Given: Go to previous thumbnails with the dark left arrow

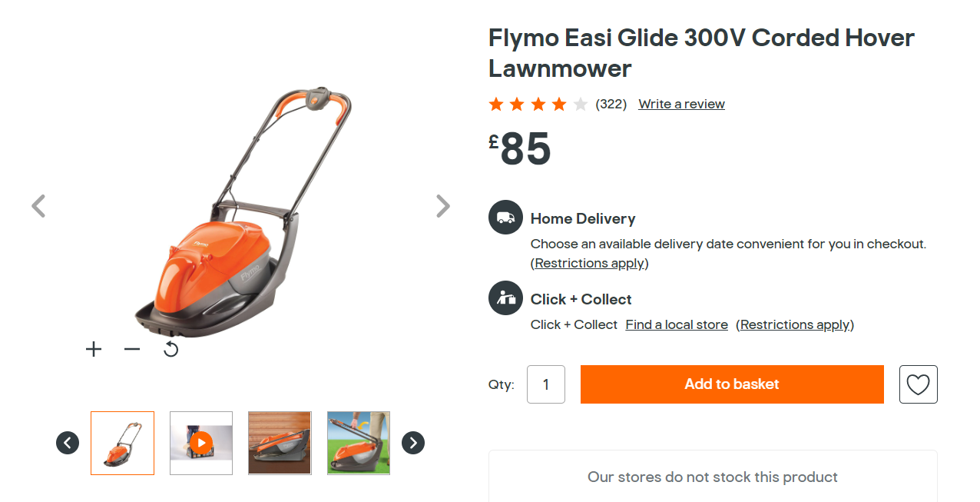Looking at the screenshot, I should pos(68,443).
